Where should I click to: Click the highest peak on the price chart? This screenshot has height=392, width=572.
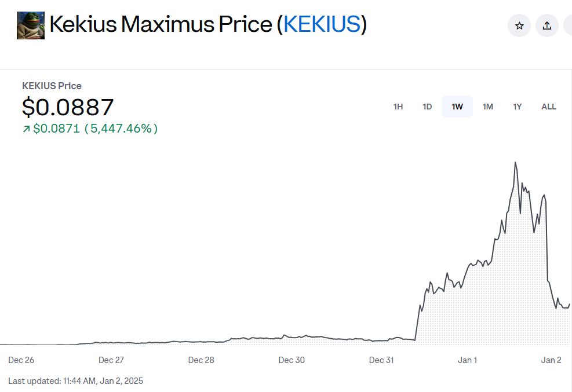515,163
